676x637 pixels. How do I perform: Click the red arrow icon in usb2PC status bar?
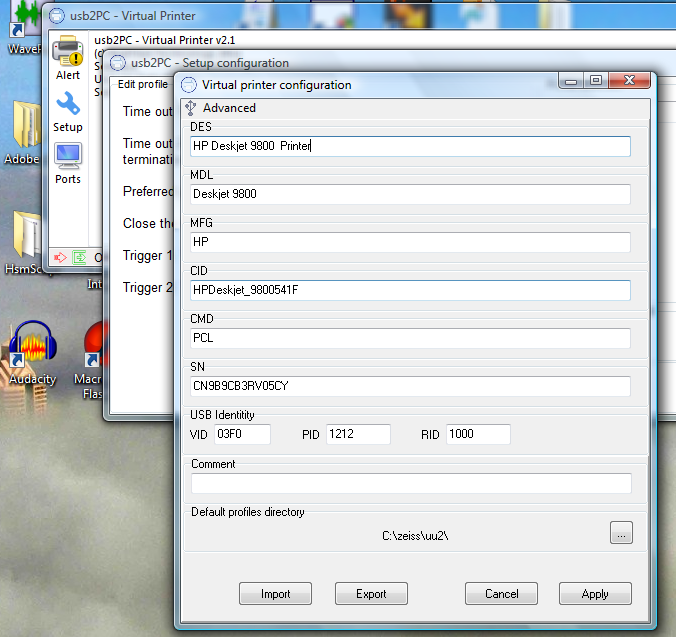coord(60,258)
